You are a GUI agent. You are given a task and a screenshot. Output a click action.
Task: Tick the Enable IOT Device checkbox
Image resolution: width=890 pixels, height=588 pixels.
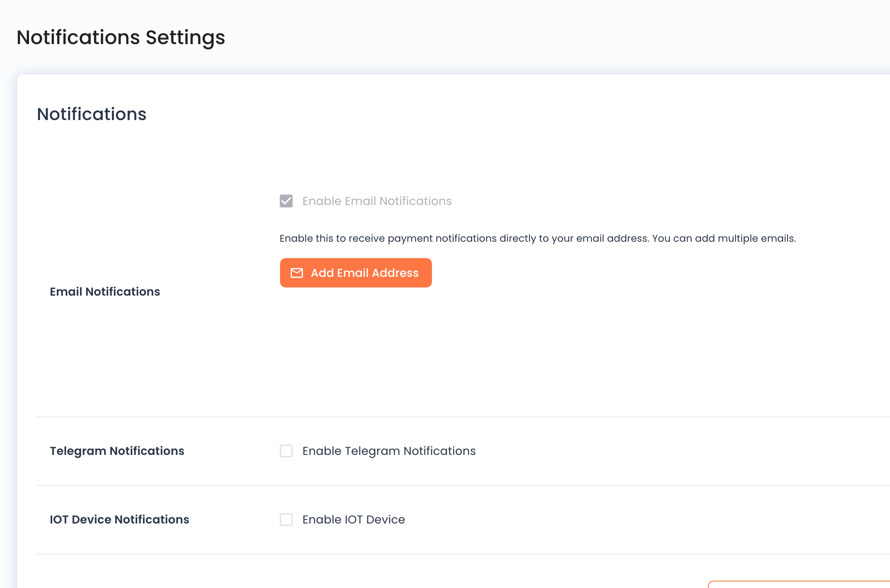pos(286,519)
